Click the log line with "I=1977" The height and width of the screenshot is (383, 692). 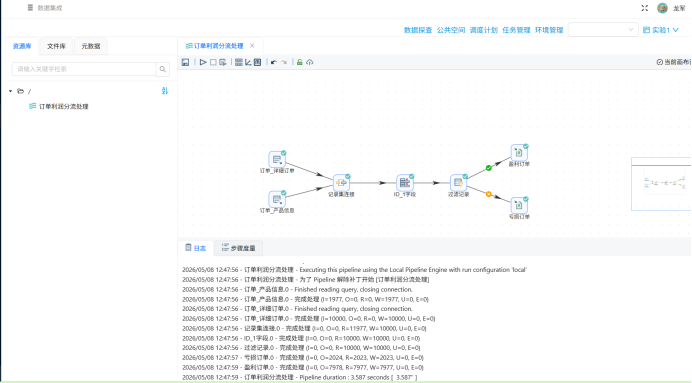(x=305, y=299)
